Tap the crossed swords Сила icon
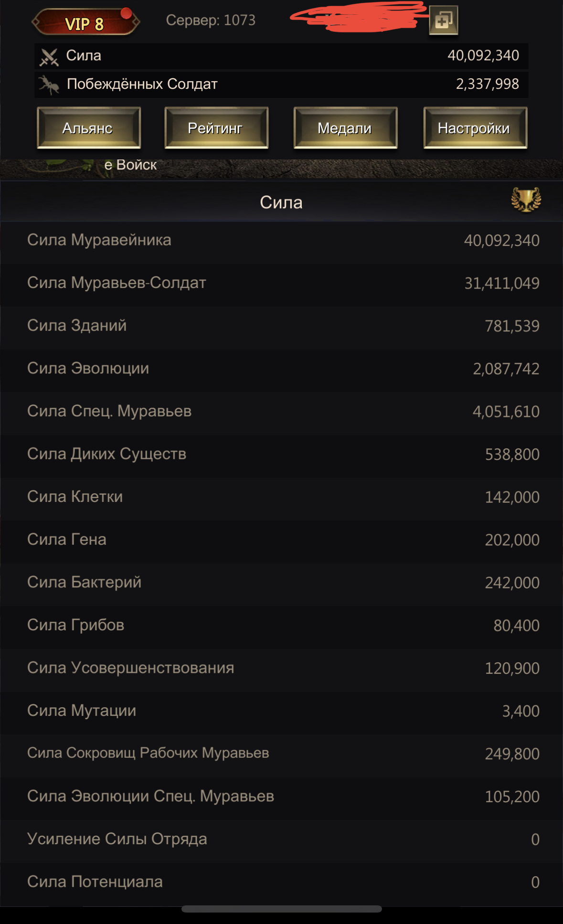 click(49, 57)
